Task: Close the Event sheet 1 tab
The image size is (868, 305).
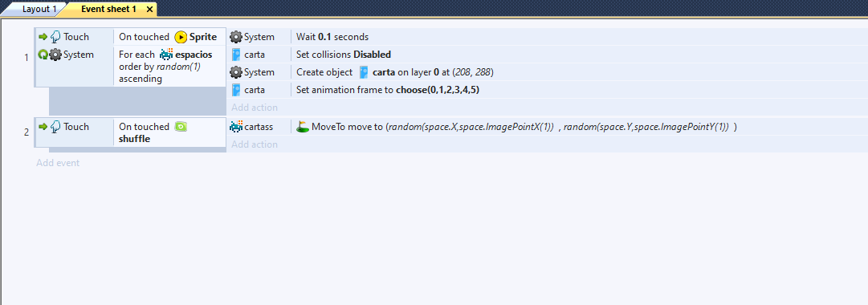Action: [x=149, y=10]
